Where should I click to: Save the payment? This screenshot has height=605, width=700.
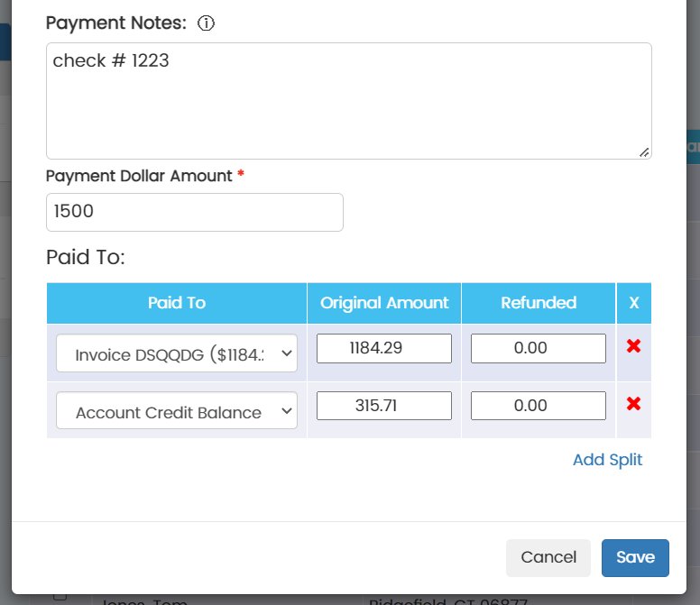point(635,557)
